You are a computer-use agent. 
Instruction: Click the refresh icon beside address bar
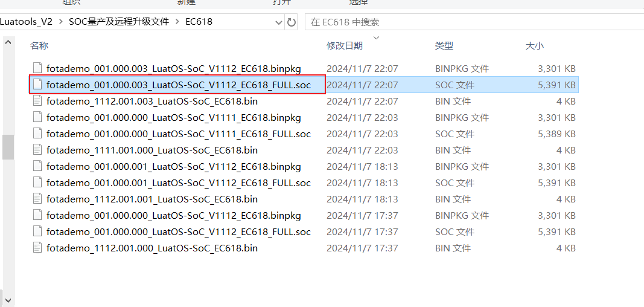tap(291, 22)
